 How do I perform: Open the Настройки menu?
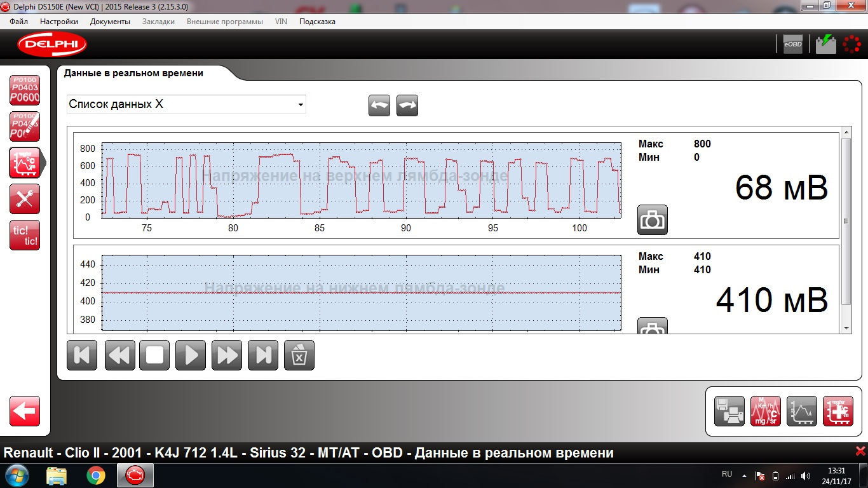[59, 22]
